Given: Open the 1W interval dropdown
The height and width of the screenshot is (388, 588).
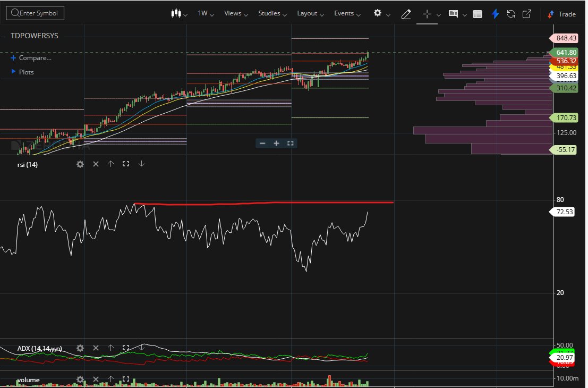Looking at the screenshot, I should click(x=204, y=14).
